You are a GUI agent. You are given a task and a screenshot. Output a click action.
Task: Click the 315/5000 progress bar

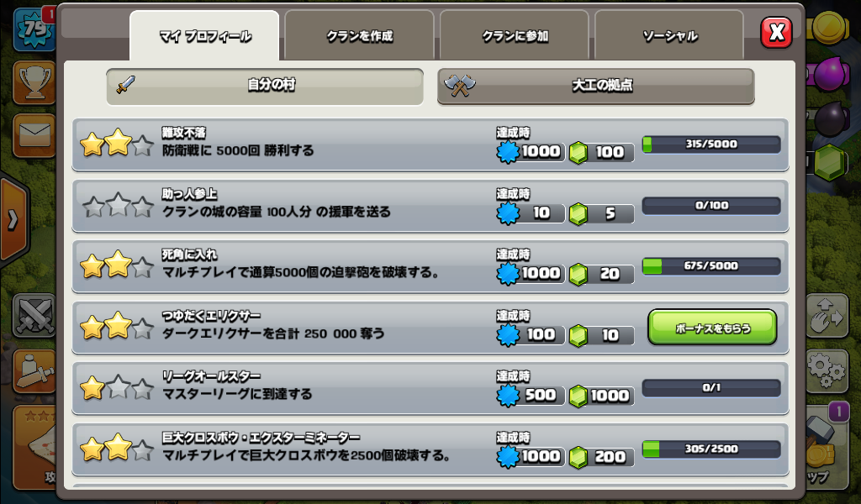pyautogui.click(x=711, y=144)
